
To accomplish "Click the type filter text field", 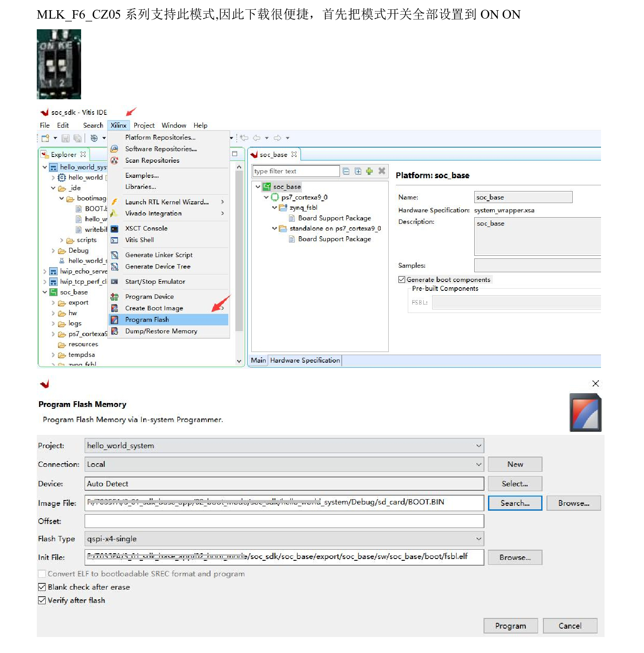I will point(296,171).
